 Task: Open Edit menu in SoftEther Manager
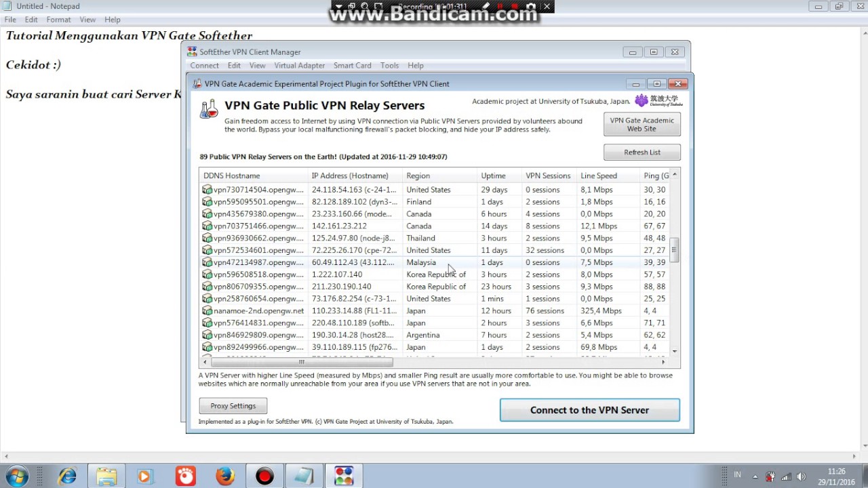[234, 66]
